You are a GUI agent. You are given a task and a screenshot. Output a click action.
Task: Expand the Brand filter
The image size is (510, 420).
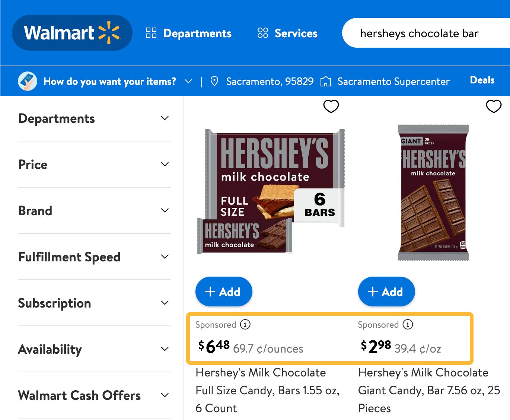click(165, 210)
